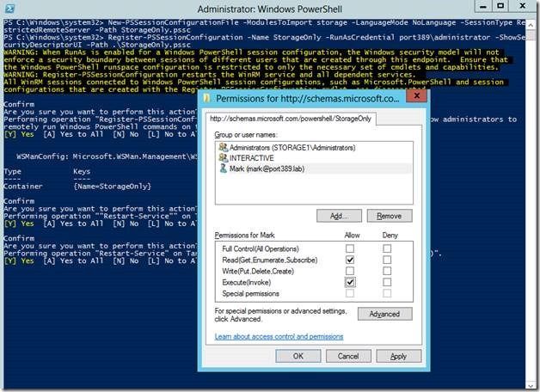Deny Read(Get,Enumerate,Subscribe) permission

pyautogui.click(x=387, y=260)
